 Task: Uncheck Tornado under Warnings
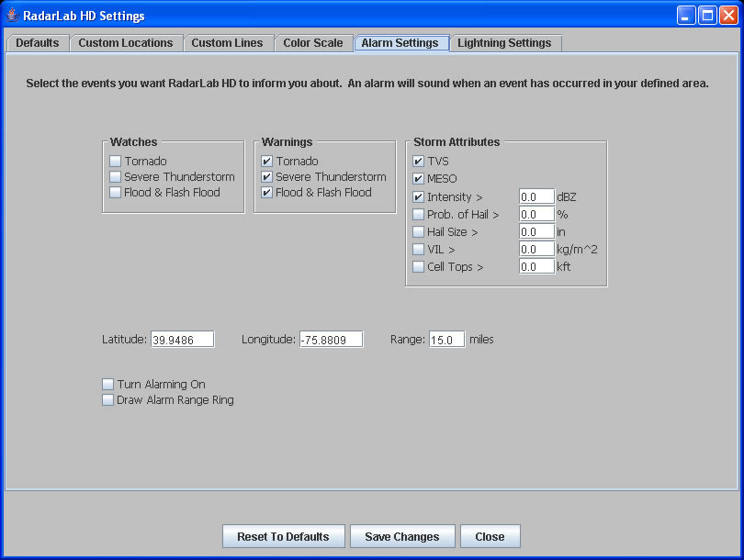[x=266, y=162]
